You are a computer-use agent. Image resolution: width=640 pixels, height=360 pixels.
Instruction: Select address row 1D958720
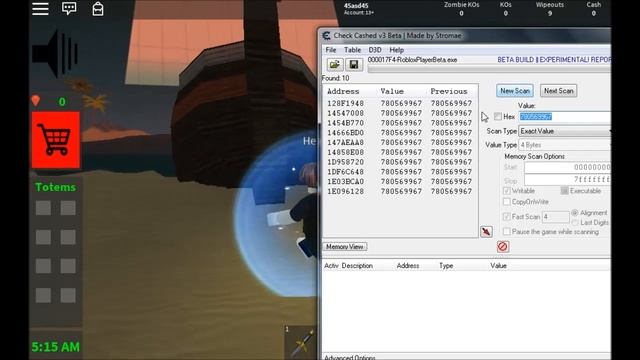pos(400,162)
